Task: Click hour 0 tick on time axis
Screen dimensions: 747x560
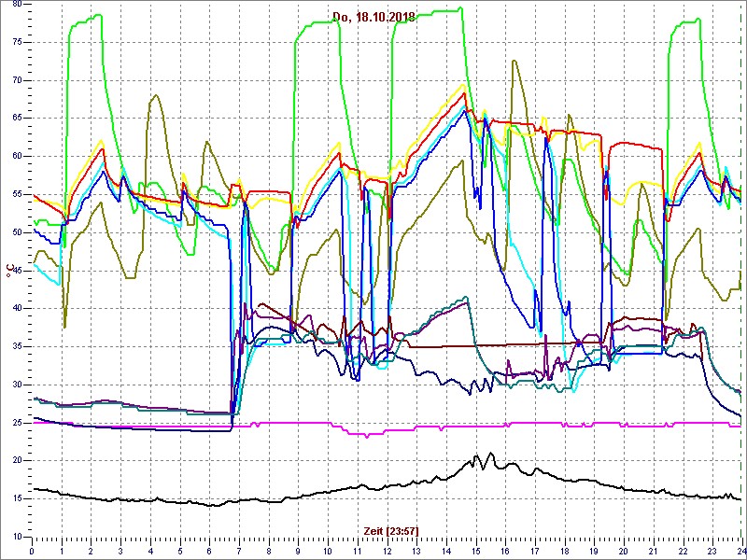Action: [x=33, y=551]
